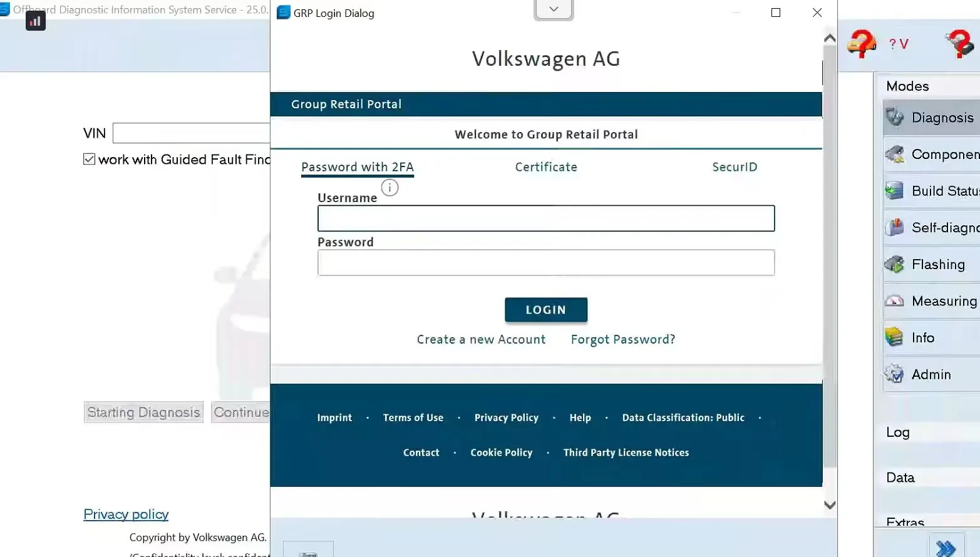Open the Diagnosis mode icon

(895, 117)
